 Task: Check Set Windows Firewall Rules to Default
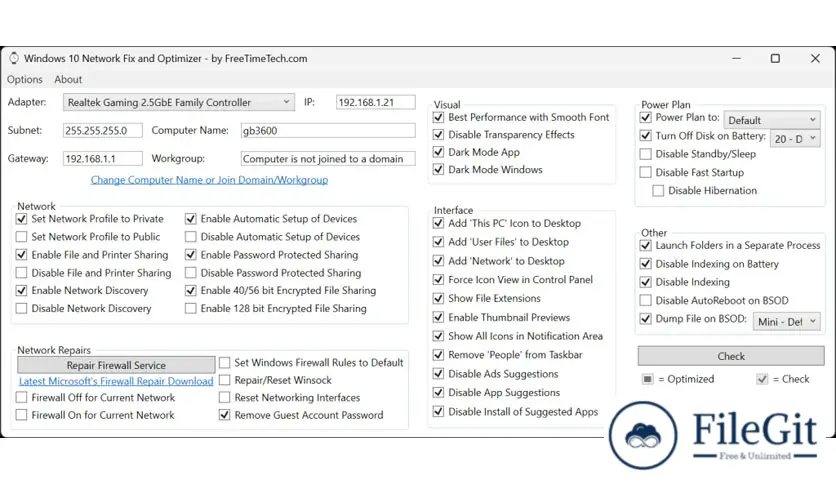tap(224, 362)
